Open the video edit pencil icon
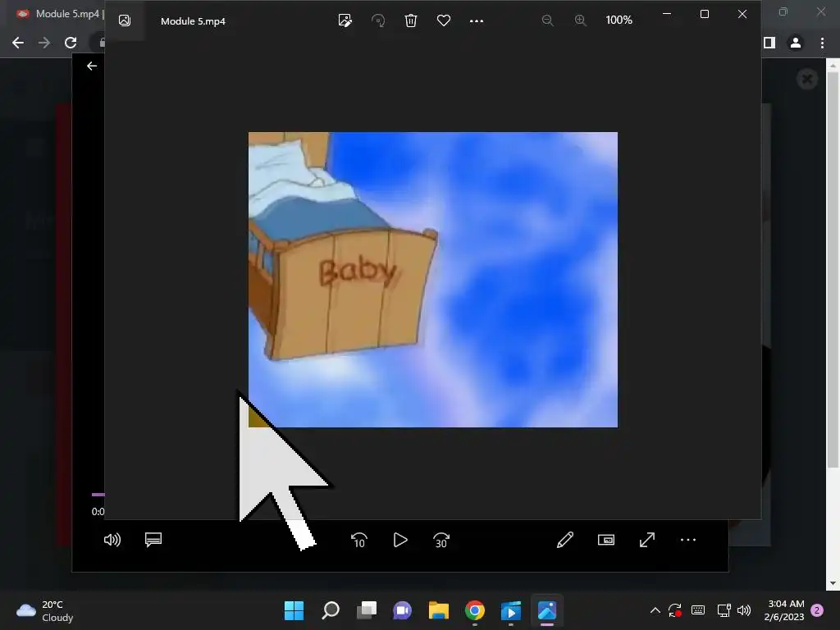The width and height of the screenshot is (840, 630). (565, 540)
